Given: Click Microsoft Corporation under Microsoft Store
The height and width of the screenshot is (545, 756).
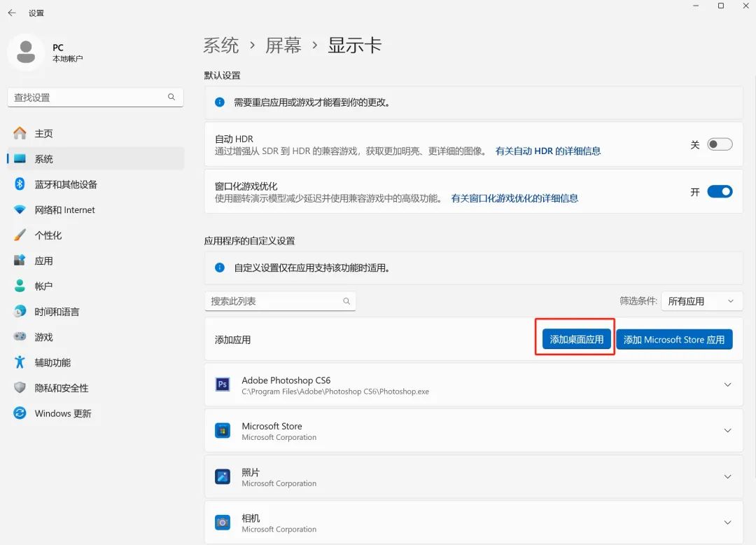Looking at the screenshot, I should pyautogui.click(x=279, y=437).
